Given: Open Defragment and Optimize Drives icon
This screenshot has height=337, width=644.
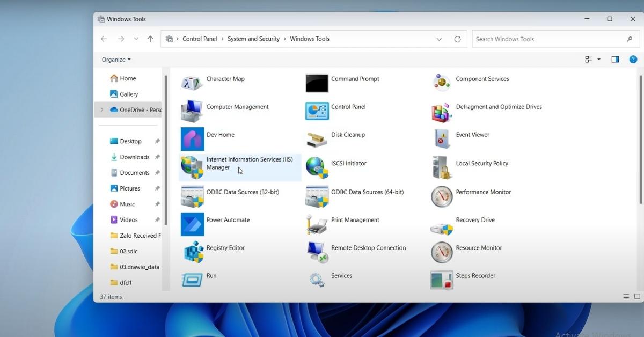Looking at the screenshot, I should pyautogui.click(x=442, y=112).
